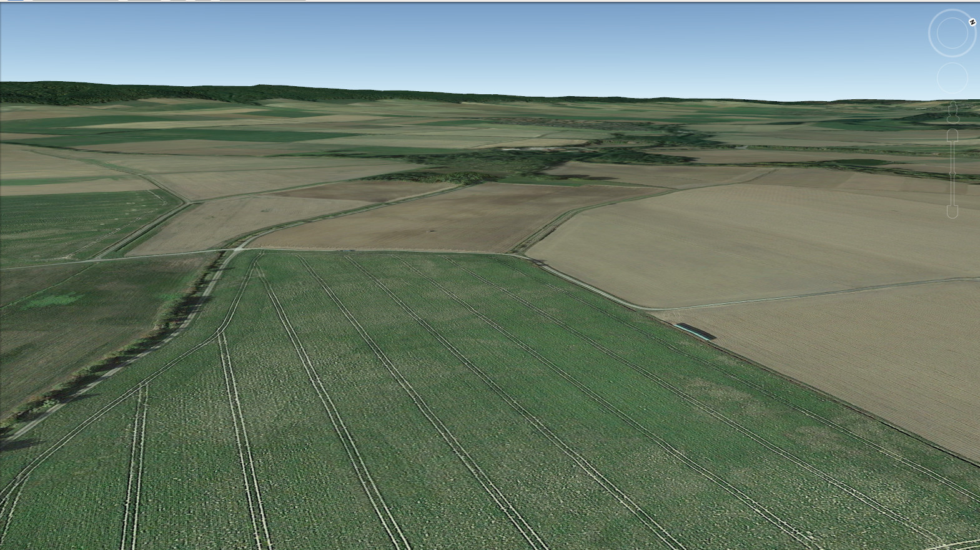Click the N north marker on compass

click(x=972, y=22)
